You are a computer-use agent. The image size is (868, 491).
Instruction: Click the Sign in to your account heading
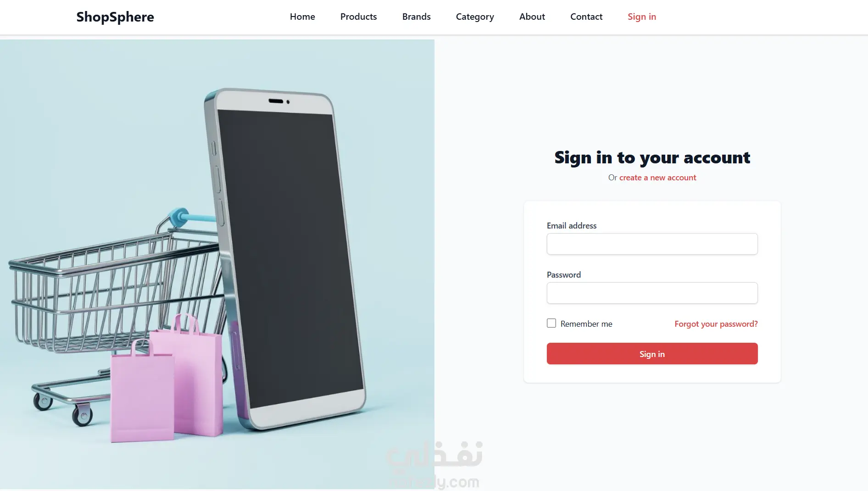[652, 158]
